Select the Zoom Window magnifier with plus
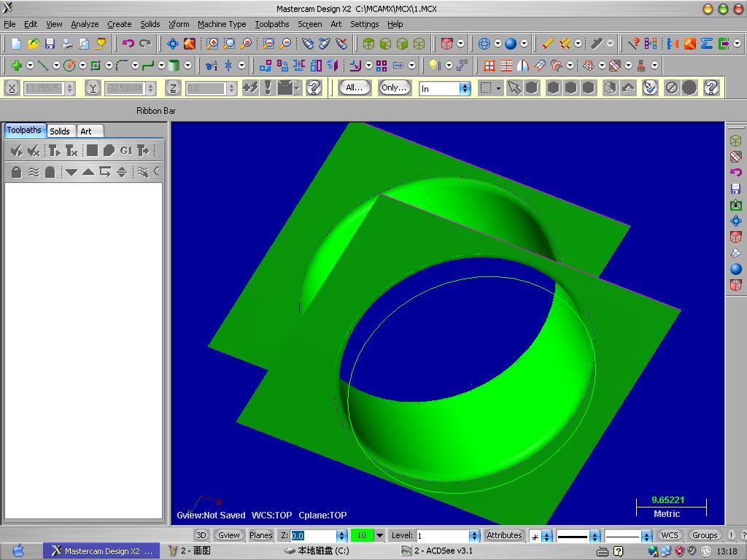The width and height of the screenshot is (747, 560). [212, 44]
